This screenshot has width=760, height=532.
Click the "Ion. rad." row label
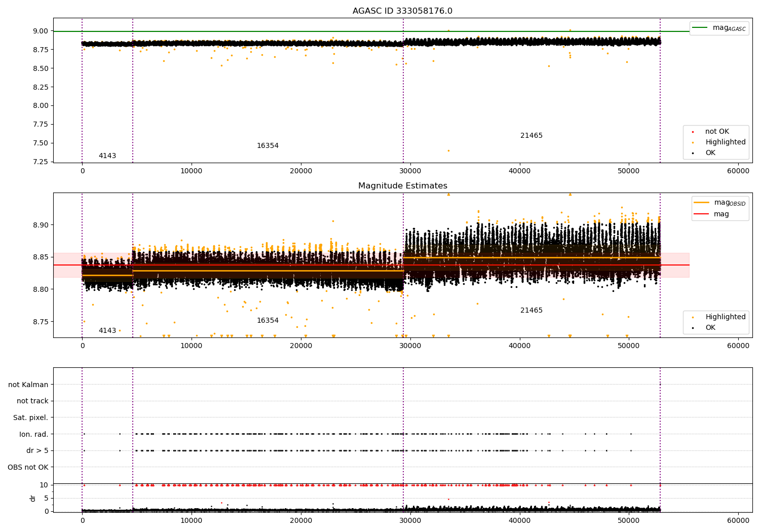coord(34,434)
